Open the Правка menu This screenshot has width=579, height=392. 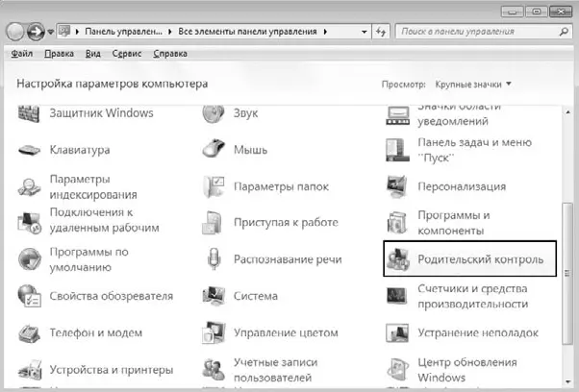pos(59,54)
